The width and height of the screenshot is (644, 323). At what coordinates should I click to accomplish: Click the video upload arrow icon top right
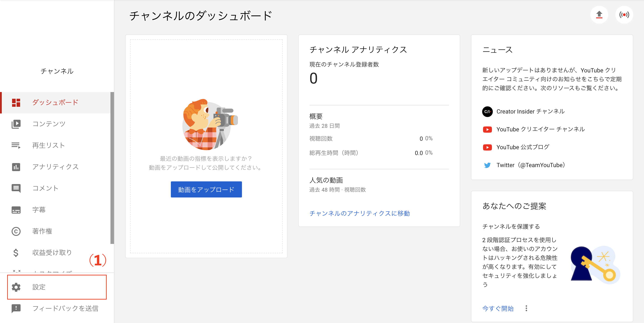pos(599,15)
